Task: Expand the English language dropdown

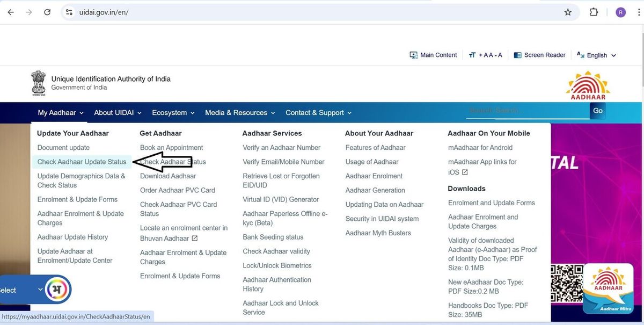Action: point(596,55)
